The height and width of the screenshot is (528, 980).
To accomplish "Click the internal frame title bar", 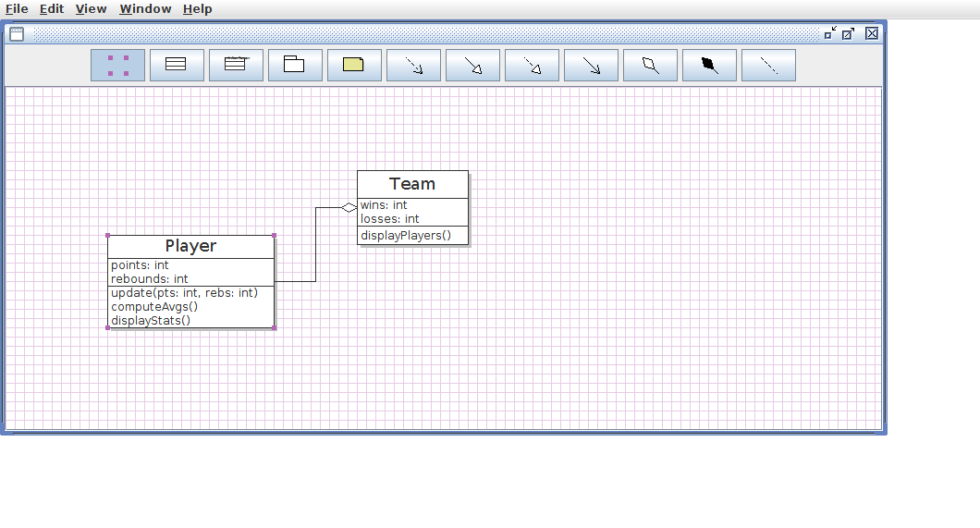I will [x=426, y=33].
